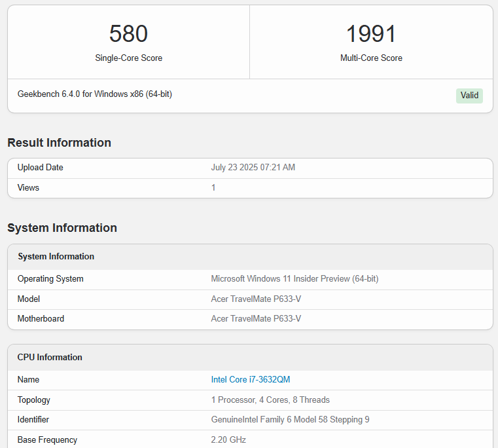498x448 pixels.
Task: Click the Motherboard row label
Action: tap(41, 319)
